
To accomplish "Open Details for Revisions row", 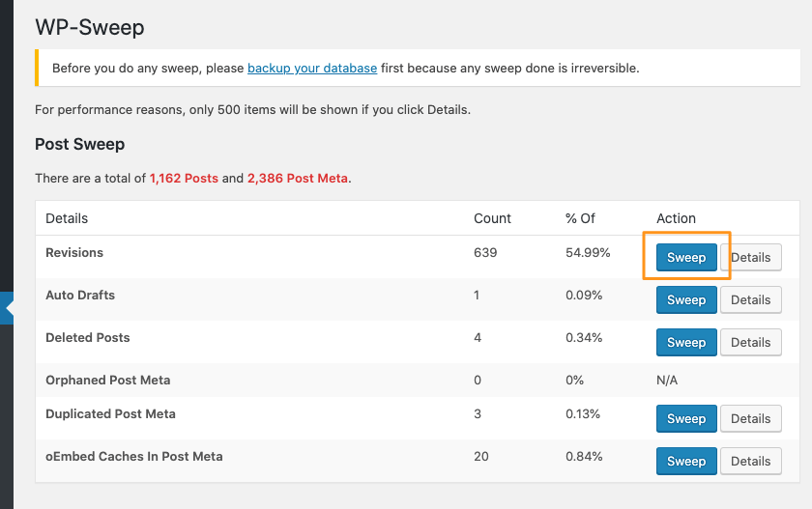I will (750, 258).
